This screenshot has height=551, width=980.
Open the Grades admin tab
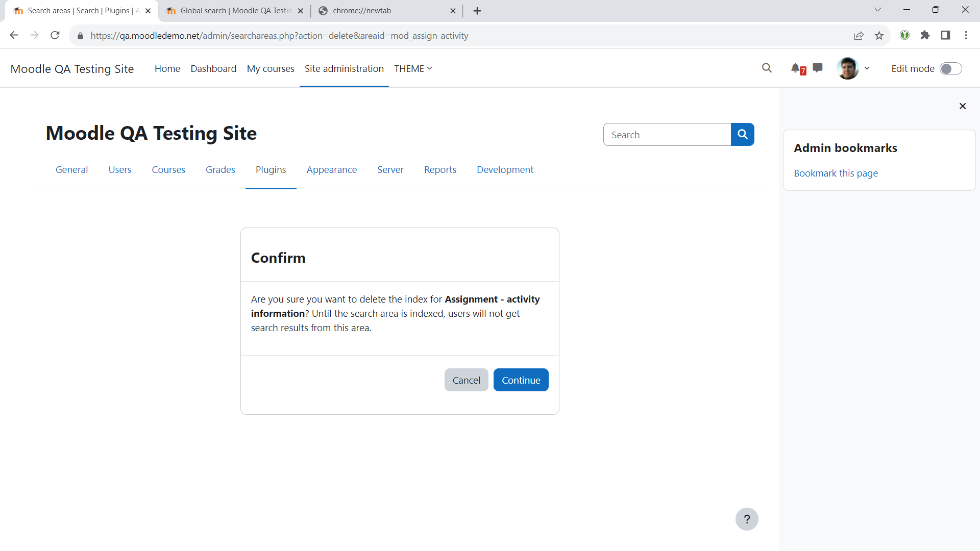pyautogui.click(x=220, y=169)
